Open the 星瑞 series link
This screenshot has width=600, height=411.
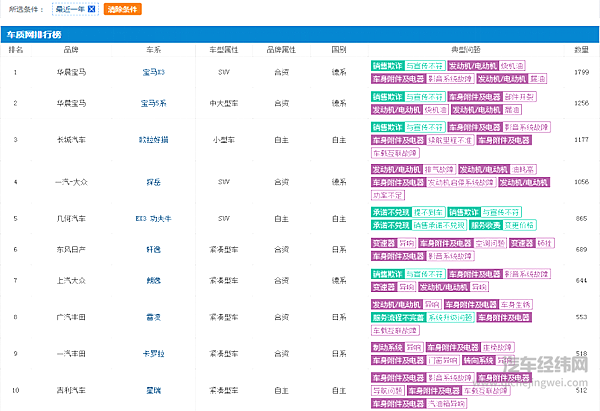(x=153, y=391)
